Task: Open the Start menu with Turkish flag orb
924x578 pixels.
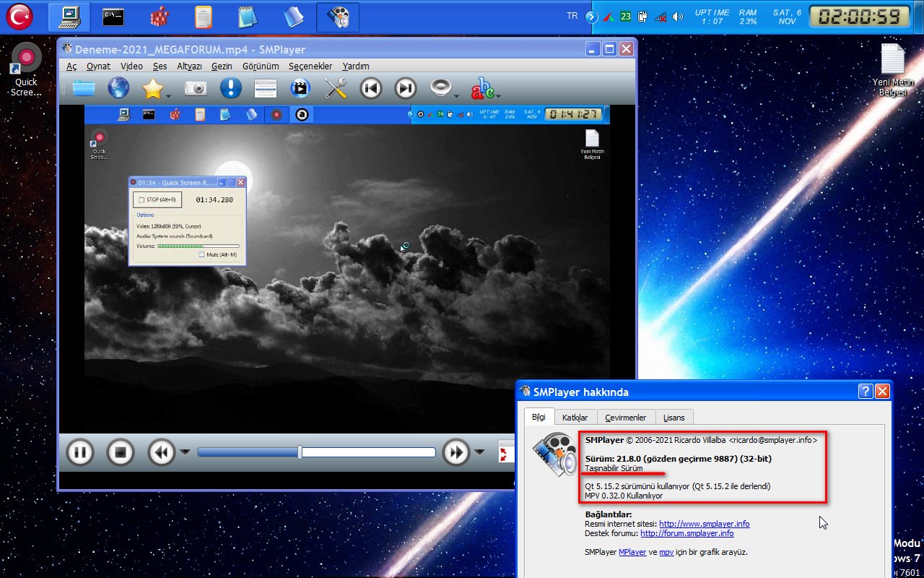Action: (19, 17)
